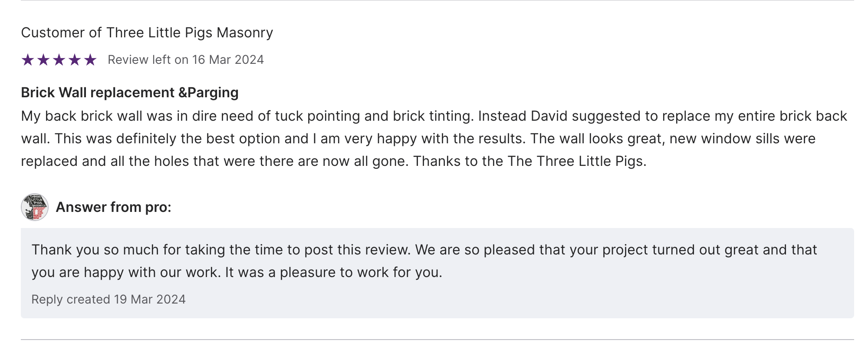The width and height of the screenshot is (868, 350).
Task: Click the fifth purple rating star
Action: 90,60
